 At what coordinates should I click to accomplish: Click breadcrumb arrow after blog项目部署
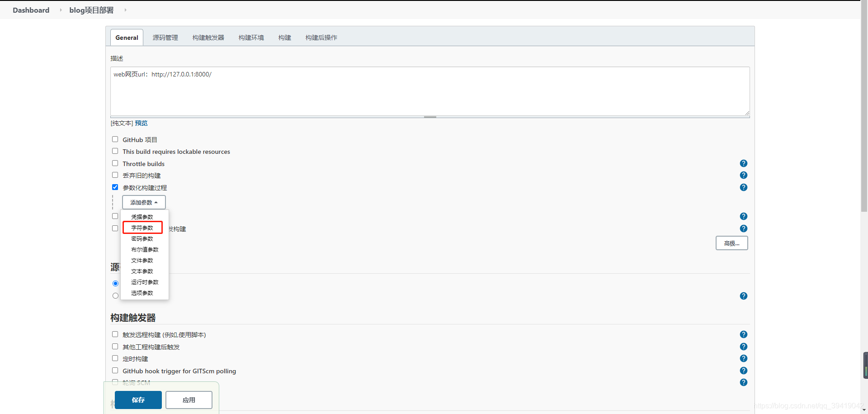pos(125,10)
